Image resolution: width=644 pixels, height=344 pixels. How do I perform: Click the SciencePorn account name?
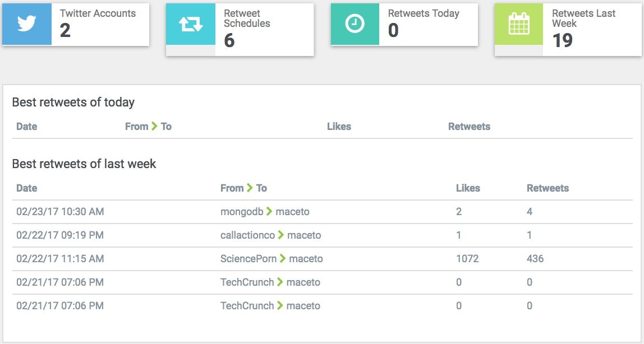point(248,259)
